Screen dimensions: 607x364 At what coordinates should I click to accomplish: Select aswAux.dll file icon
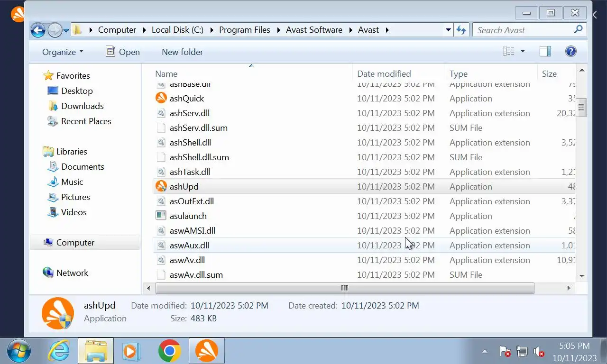161,245
